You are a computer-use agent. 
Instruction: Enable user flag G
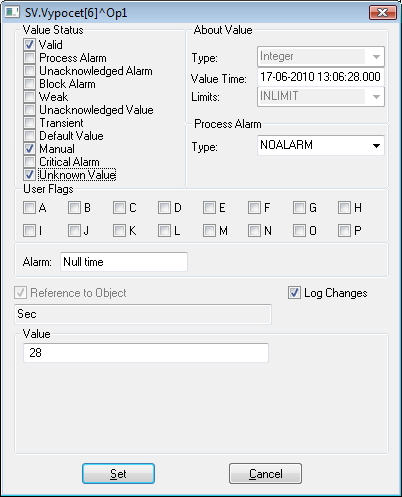(x=299, y=207)
